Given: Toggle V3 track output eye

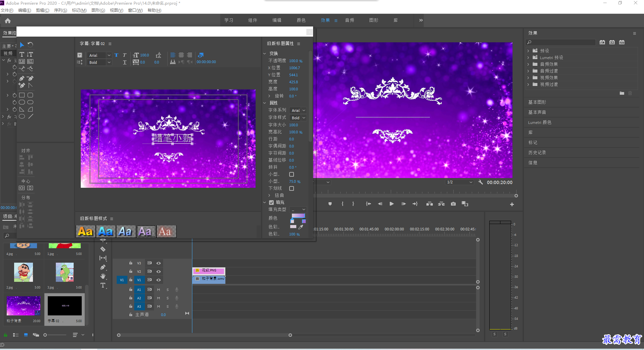Looking at the screenshot, I should click(x=158, y=263).
